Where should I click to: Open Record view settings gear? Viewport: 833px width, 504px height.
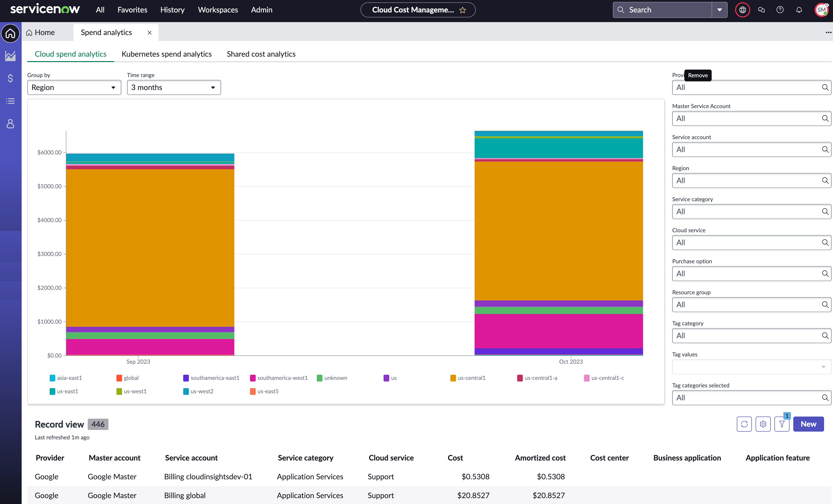click(x=763, y=424)
